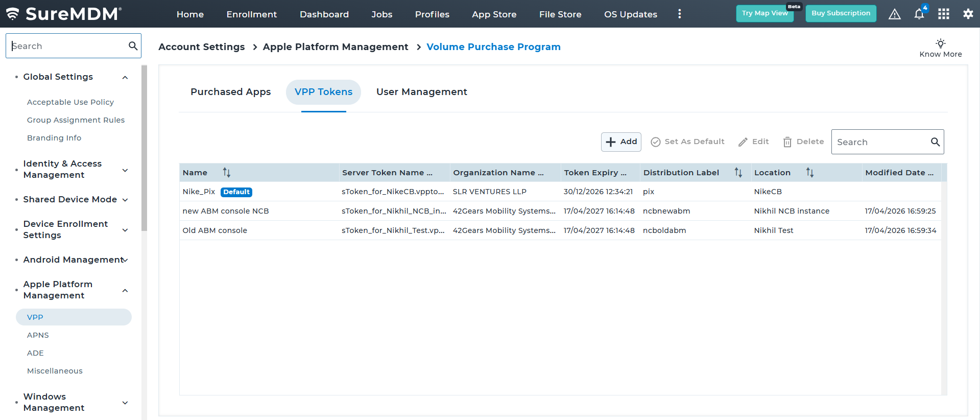Click the magnifier in the token search box
The width and height of the screenshot is (980, 420).
pyautogui.click(x=935, y=142)
